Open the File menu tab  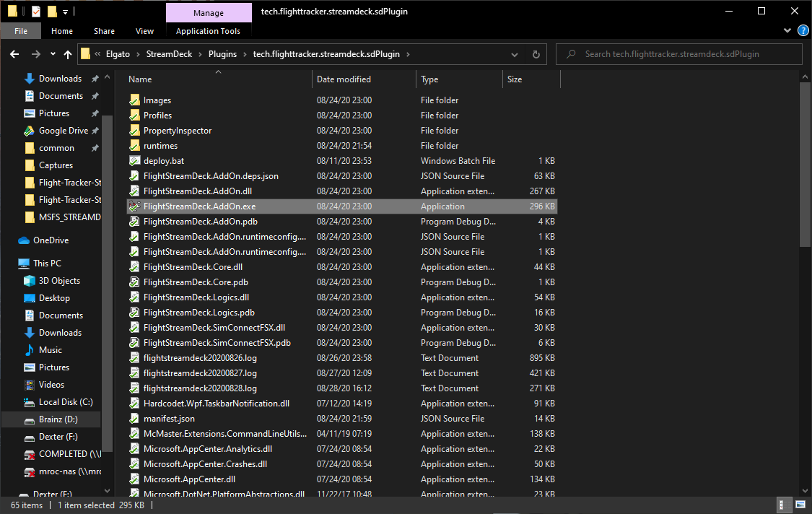pos(21,31)
